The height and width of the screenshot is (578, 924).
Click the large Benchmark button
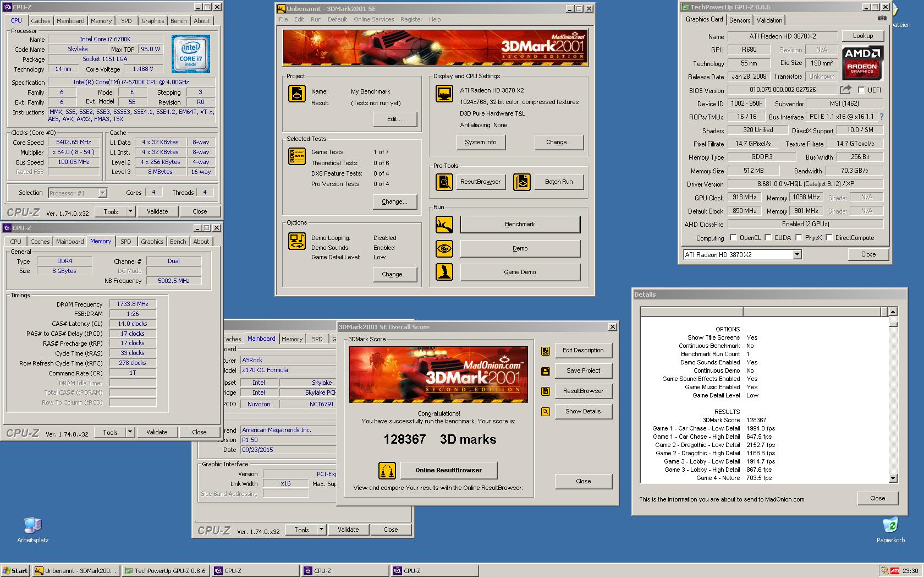point(520,225)
